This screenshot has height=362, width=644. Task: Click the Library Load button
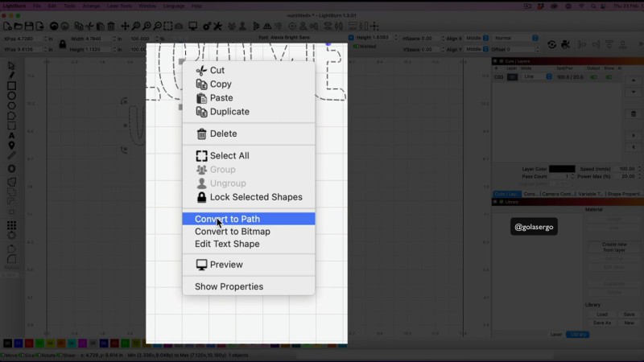tap(602, 315)
